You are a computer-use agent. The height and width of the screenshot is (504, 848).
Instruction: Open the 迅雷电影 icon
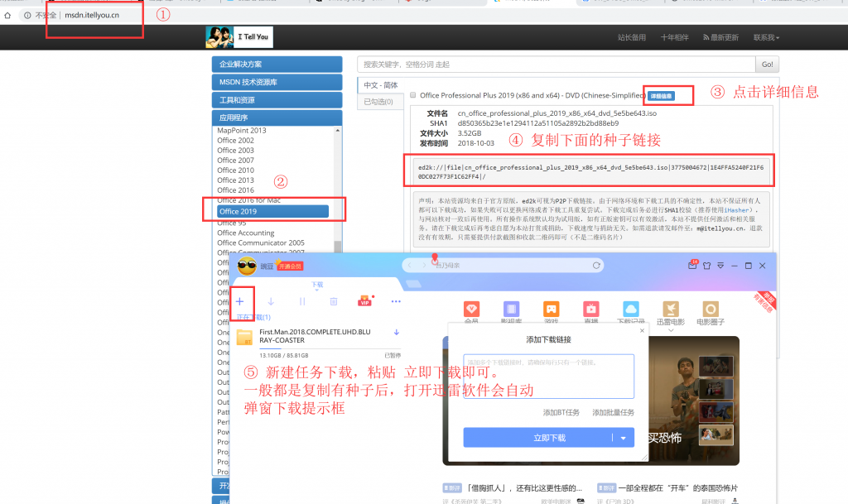click(x=671, y=309)
